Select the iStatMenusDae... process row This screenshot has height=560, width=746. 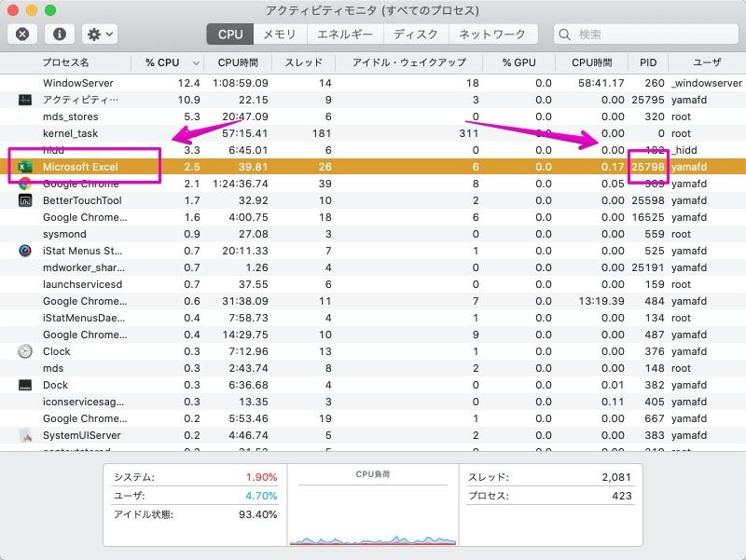(373, 318)
